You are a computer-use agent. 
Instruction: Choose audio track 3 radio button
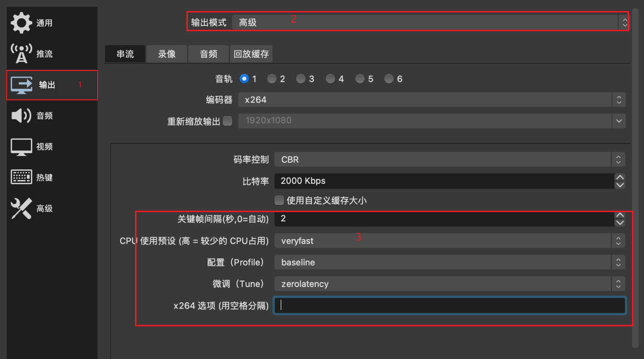tap(301, 79)
